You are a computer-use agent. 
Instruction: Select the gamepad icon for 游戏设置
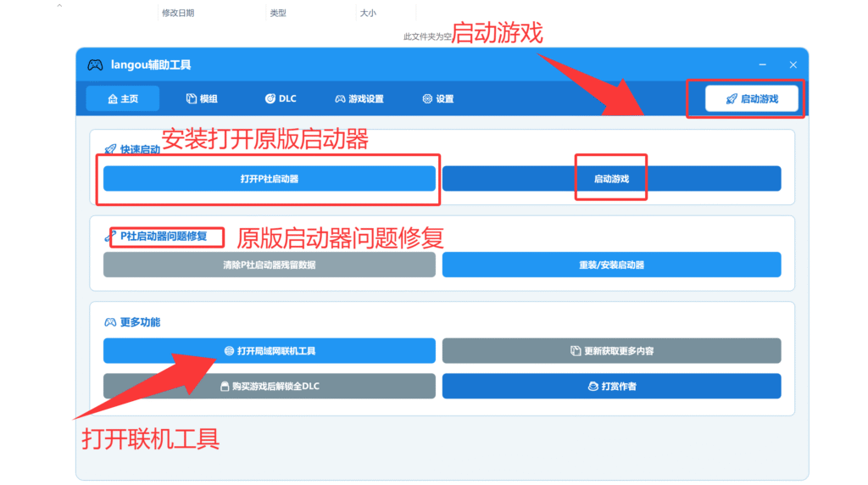[x=340, y=99]
